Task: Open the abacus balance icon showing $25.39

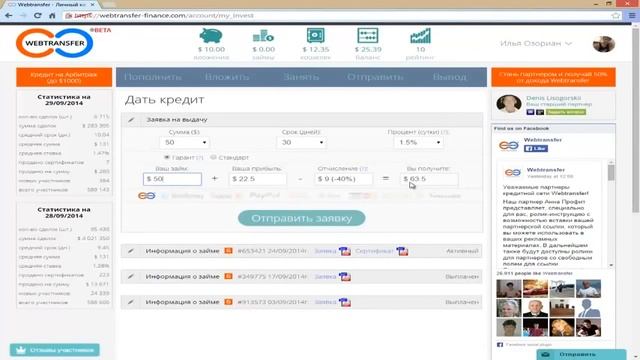Action: (x=368, y=36)
